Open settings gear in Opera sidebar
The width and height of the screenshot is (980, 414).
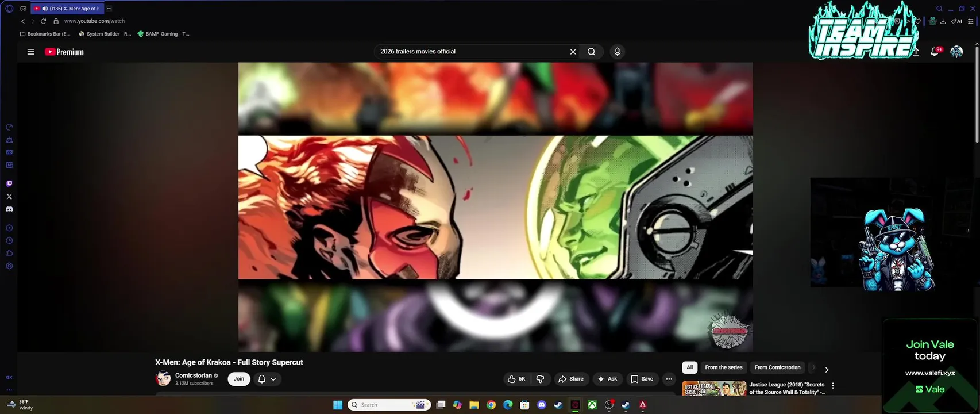9,266
